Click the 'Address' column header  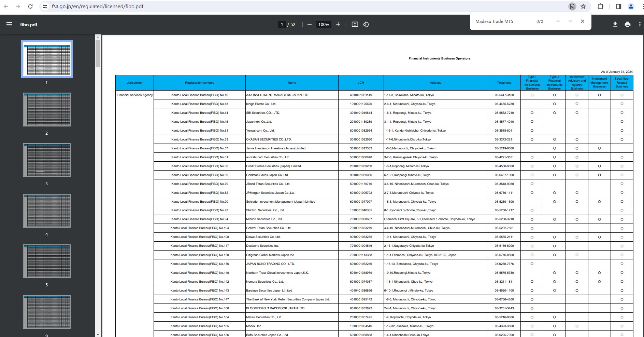435,83
